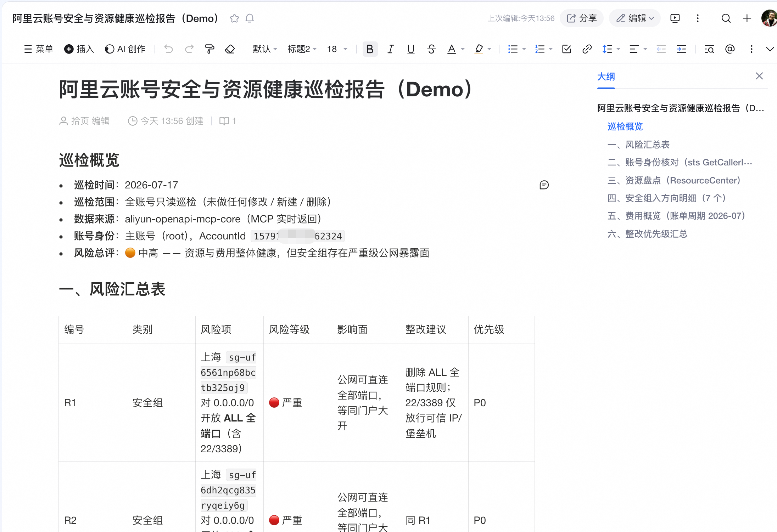Open the header more options menu
The width and height of the screenshot is (777, 532).
tap(698, 18)
